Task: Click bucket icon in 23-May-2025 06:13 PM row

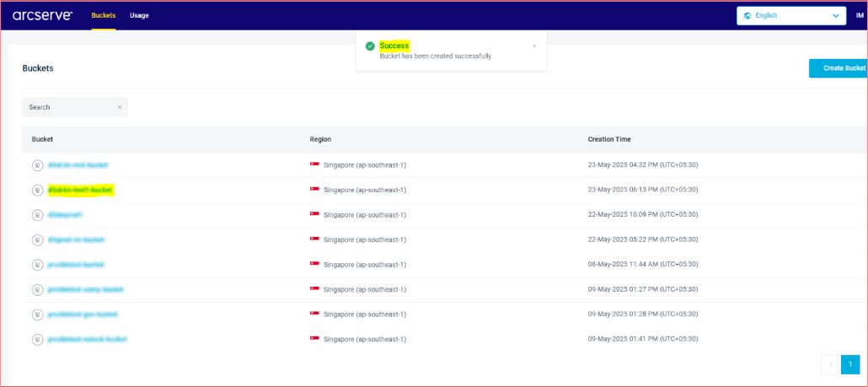Action: [37, 191]
